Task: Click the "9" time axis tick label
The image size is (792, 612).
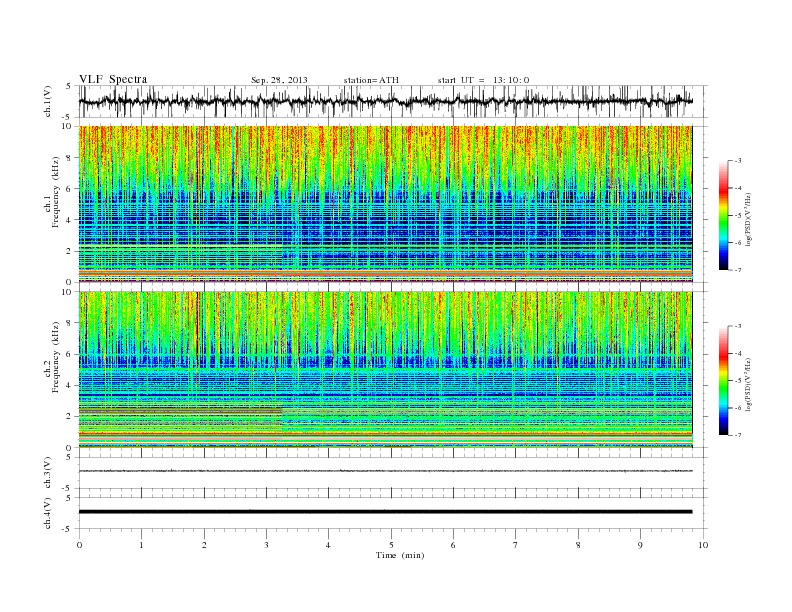Action: 640,545
